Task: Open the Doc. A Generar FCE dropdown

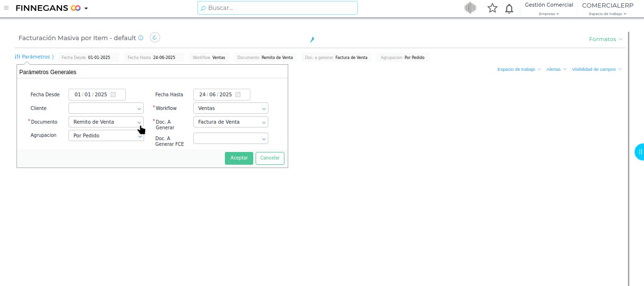Action: pyautogui.click(x=231, y=138)
